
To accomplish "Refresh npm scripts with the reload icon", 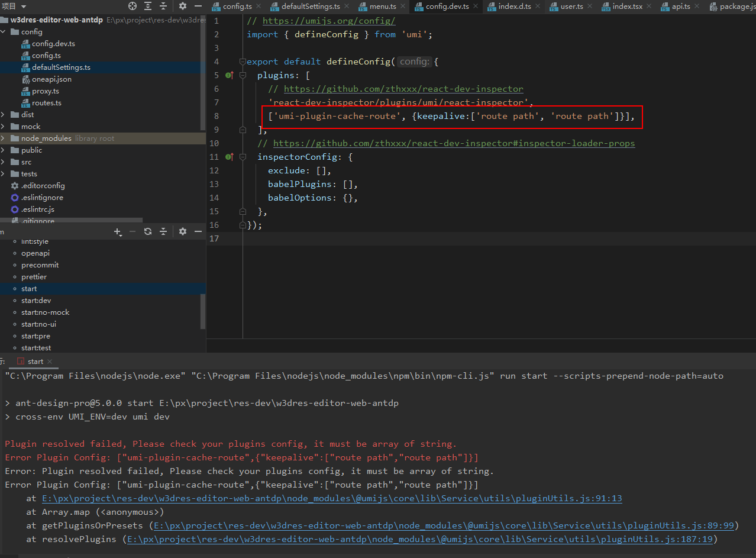I will [x=148, y=231].
